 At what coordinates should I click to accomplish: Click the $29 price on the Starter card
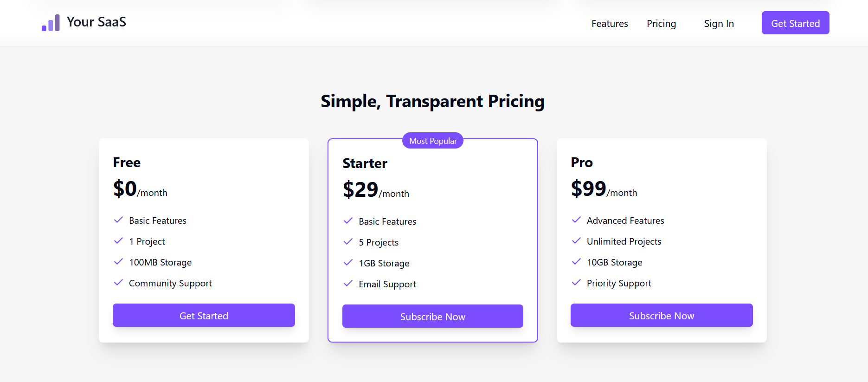point(360,189)
